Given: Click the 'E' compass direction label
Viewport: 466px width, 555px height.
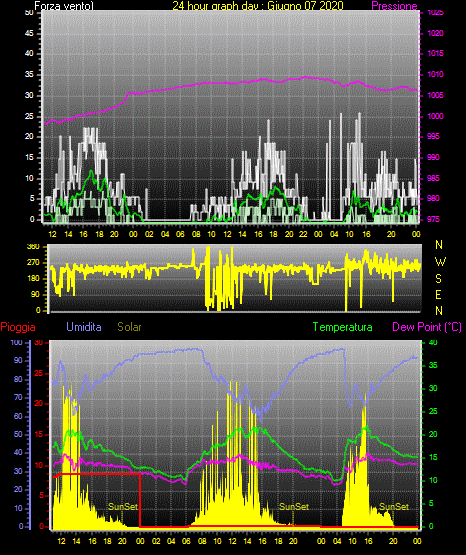Looking at the screenshot, I should click(438, 295).
